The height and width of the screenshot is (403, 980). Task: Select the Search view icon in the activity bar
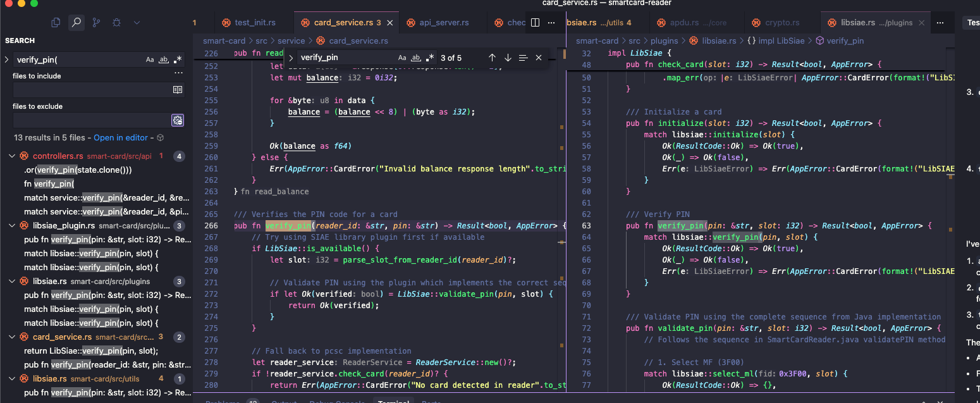coord(76,23)
